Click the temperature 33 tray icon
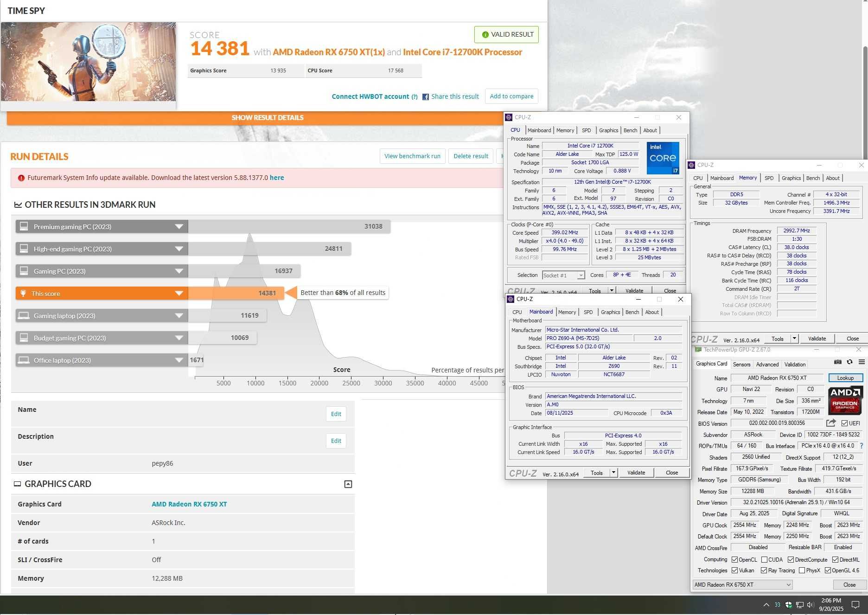 pos(777,604)
